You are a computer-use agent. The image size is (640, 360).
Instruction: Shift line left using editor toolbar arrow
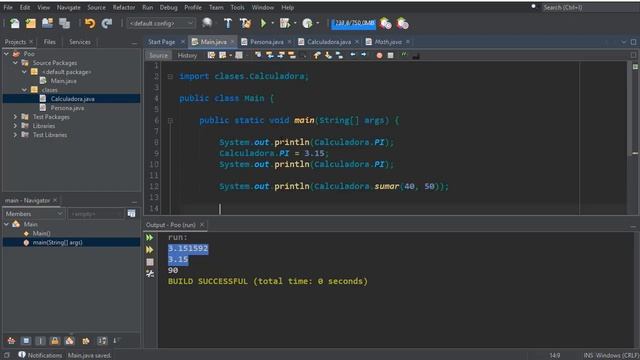353,55
